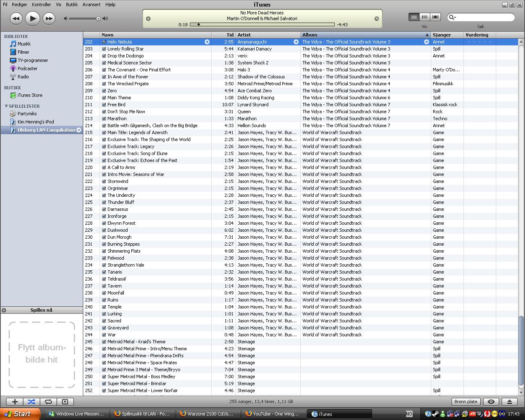Image resolution: width=525 pixels, height=420 pixels.
Task: Click arrow next to Helix Nebula's album
Action: pyautogui.click(x=426, y=42)
